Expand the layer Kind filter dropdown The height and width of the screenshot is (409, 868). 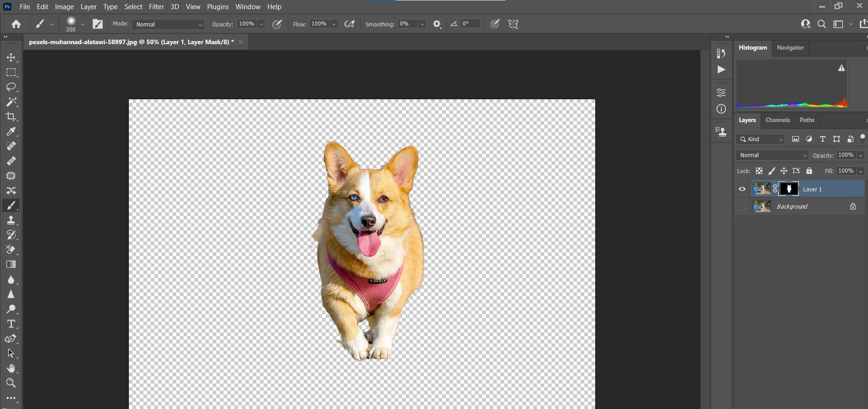pos(761,139)
